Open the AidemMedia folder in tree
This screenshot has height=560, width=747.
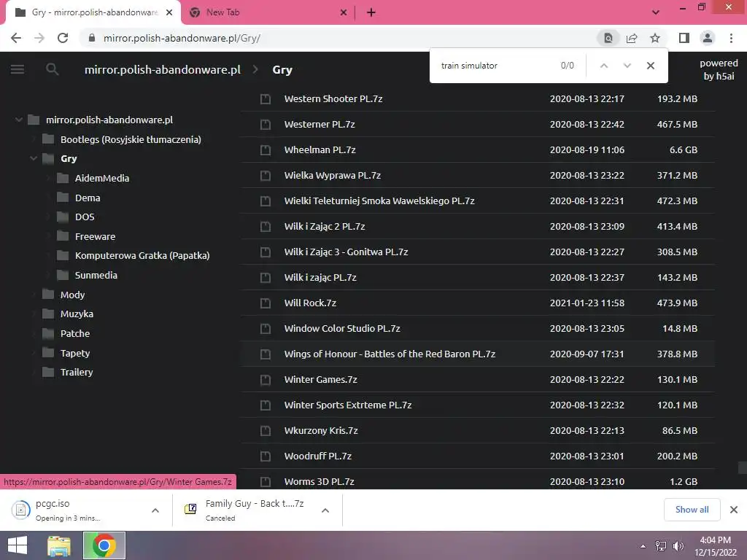pos(102,178)
